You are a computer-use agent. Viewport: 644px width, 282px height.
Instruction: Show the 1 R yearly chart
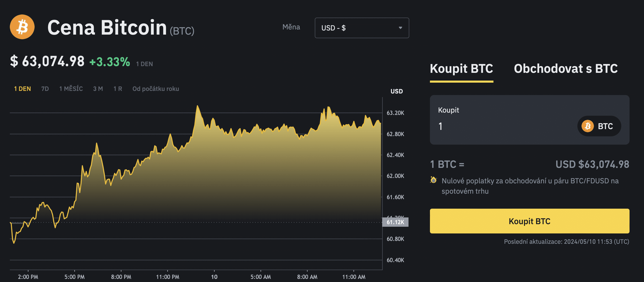pos(118,89)
